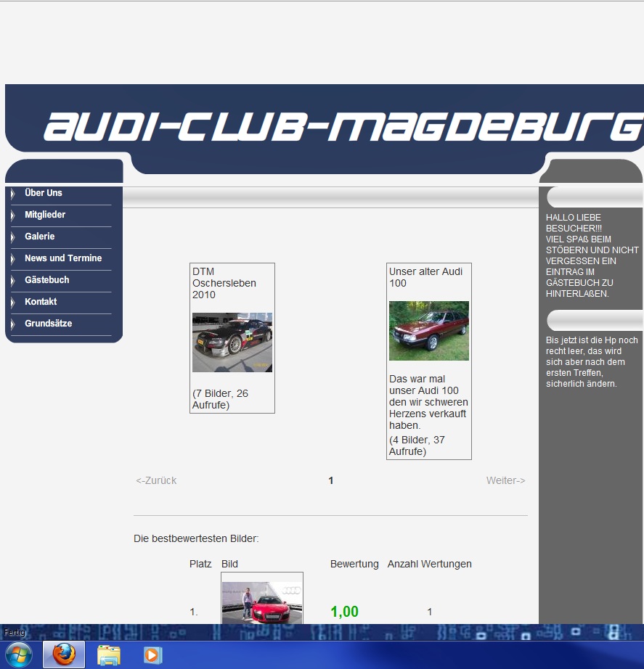Screen dimensions: 644x669
Task: Click the Firefox icon in the taskbar
Action: coord(64,654)
